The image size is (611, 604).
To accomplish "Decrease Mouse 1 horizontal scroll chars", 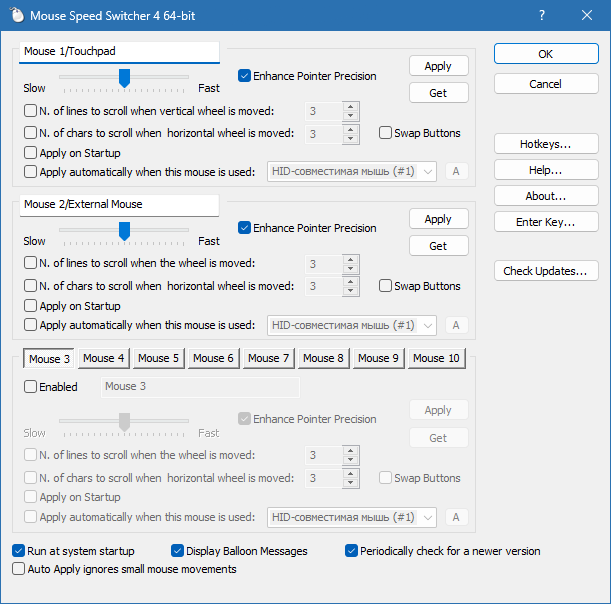I will tap(351, 139).
